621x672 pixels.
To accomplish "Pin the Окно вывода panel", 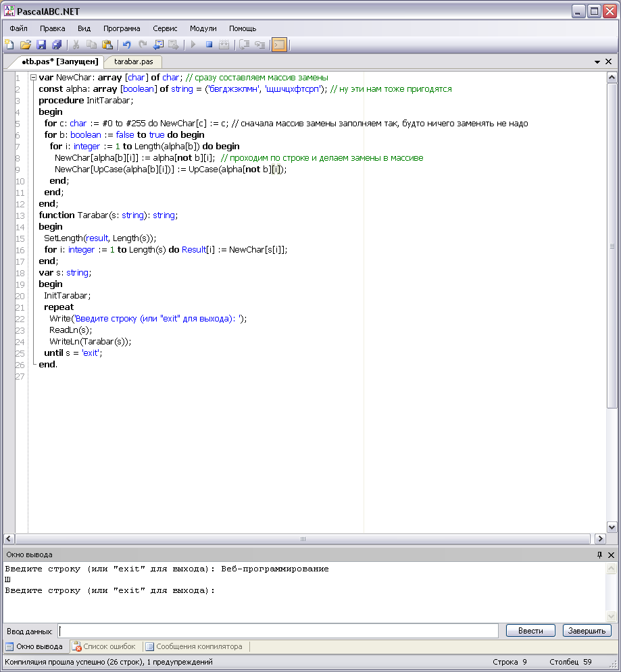I will coord(599,554).
